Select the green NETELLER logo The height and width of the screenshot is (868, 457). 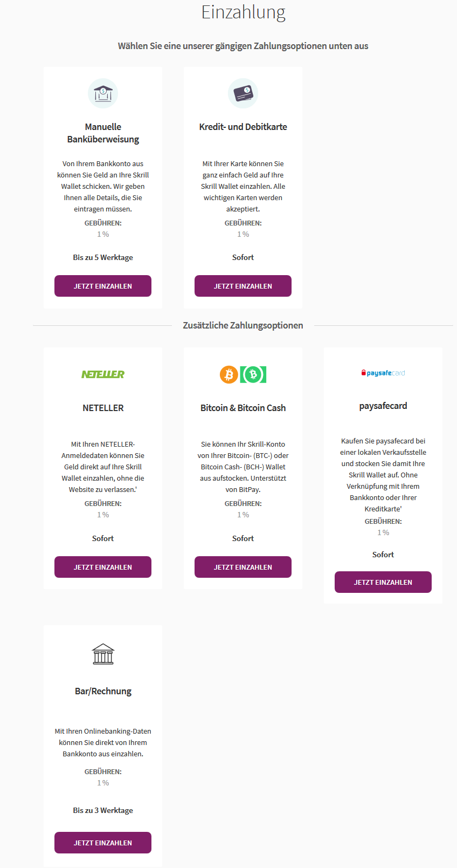[103, 374]
